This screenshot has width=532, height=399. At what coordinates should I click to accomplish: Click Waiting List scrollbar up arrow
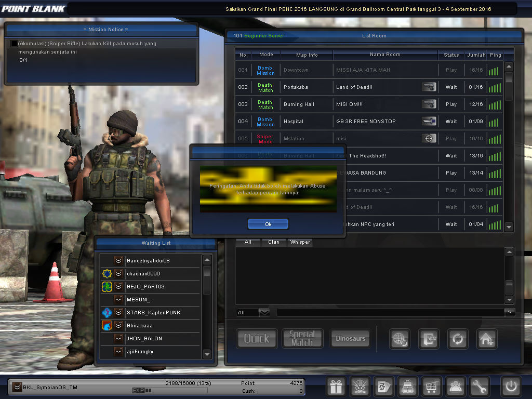pos(207,260)
